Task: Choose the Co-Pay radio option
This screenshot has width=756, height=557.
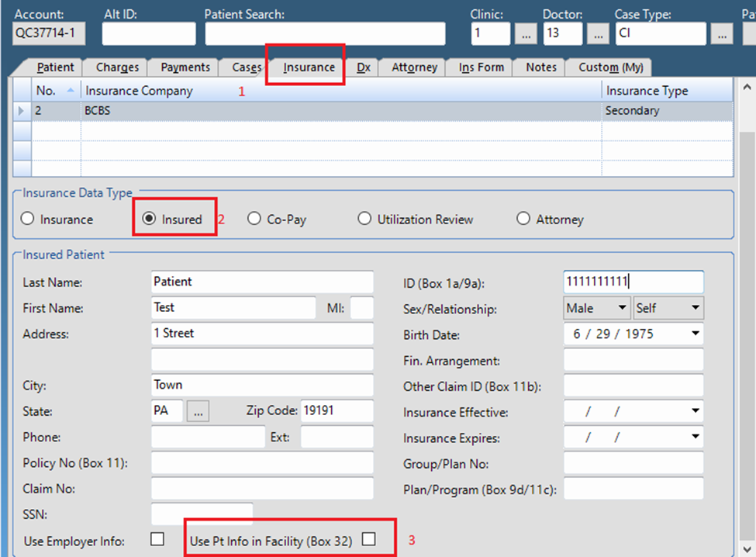Action: pos(254,219)
